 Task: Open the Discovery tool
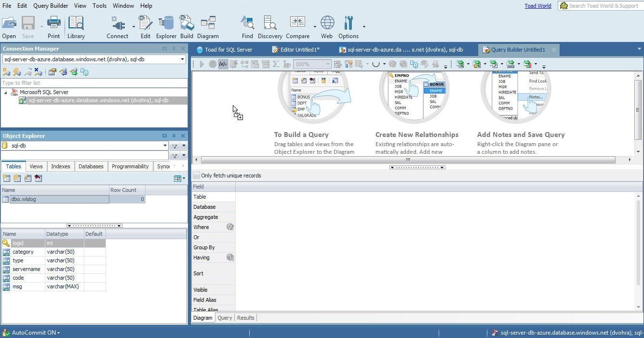270,27
